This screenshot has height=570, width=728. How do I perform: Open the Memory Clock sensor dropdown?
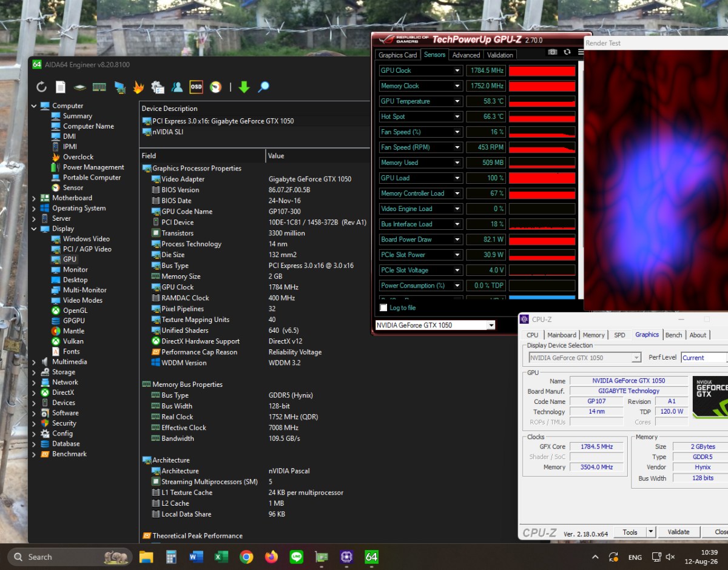point(457,86)
